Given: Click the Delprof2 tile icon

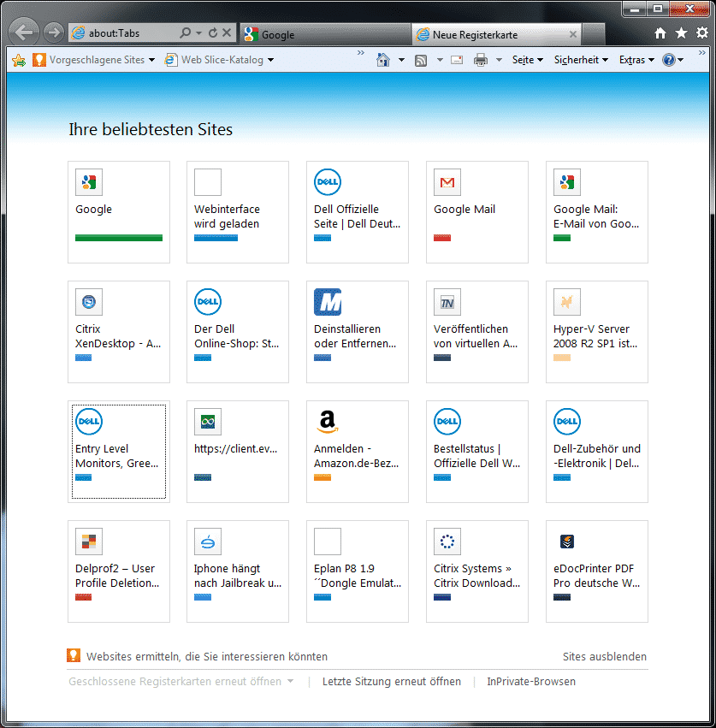Looking at the screenshot, I should 89,542.
